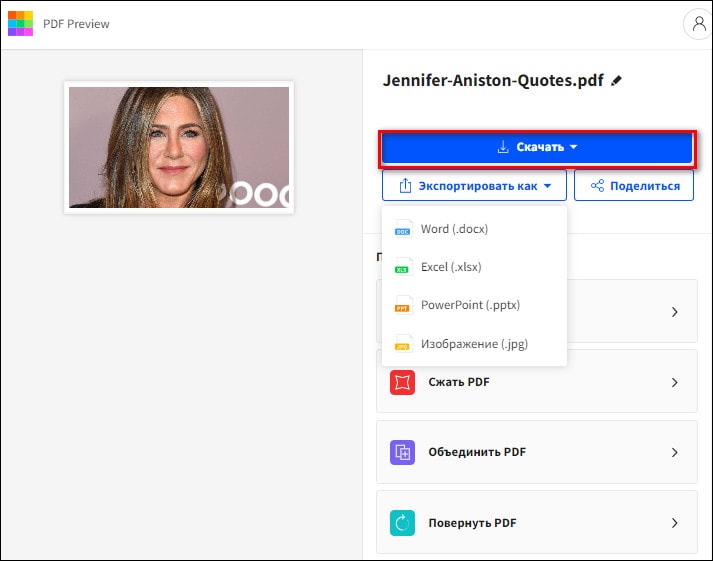
Task: Click the purple Объединить PDF icon
Action: point(402,452)
